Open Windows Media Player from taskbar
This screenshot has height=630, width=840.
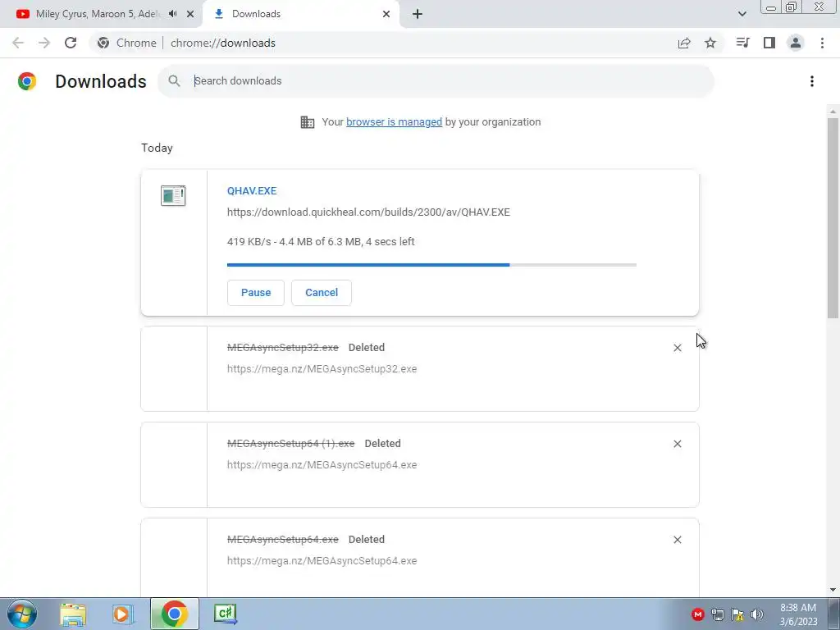(x=122, y=614)
